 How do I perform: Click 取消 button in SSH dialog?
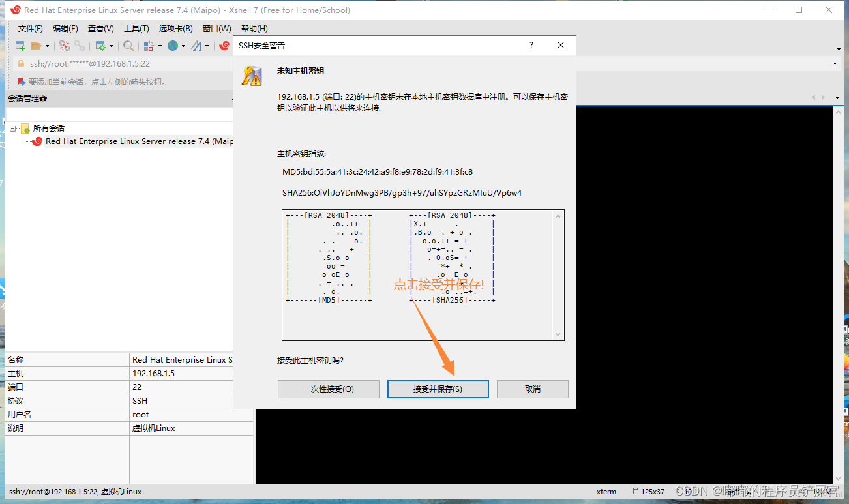coord(533,389)
